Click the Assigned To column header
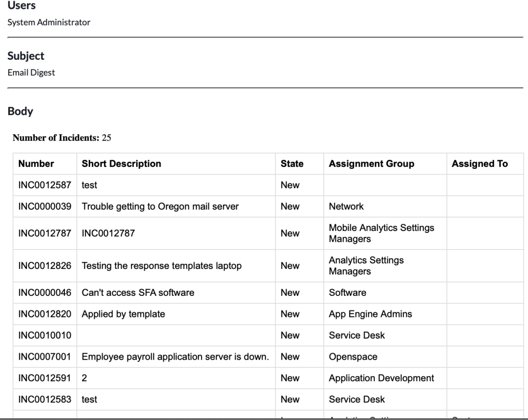This screenshot has height=420, width=528. [480, 164]
